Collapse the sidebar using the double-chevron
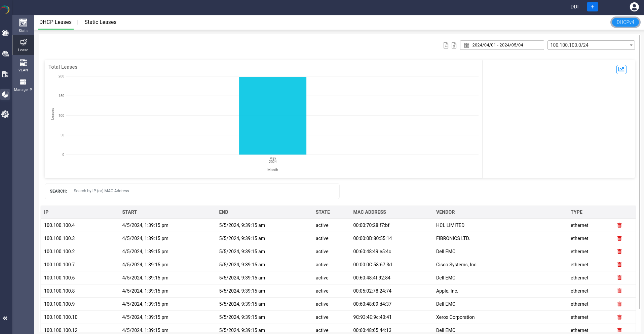This screenshot has width=644, height=334. 5,318
